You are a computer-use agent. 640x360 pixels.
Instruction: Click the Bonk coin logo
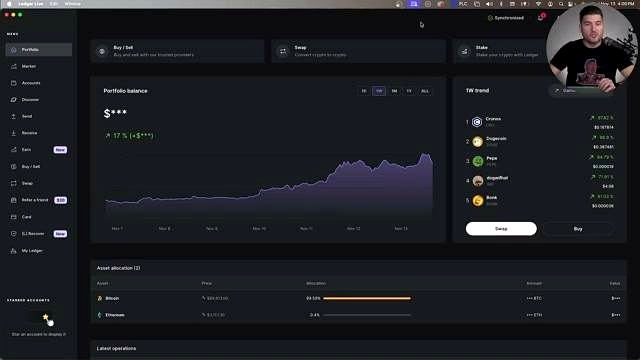(x=478, y=200)
